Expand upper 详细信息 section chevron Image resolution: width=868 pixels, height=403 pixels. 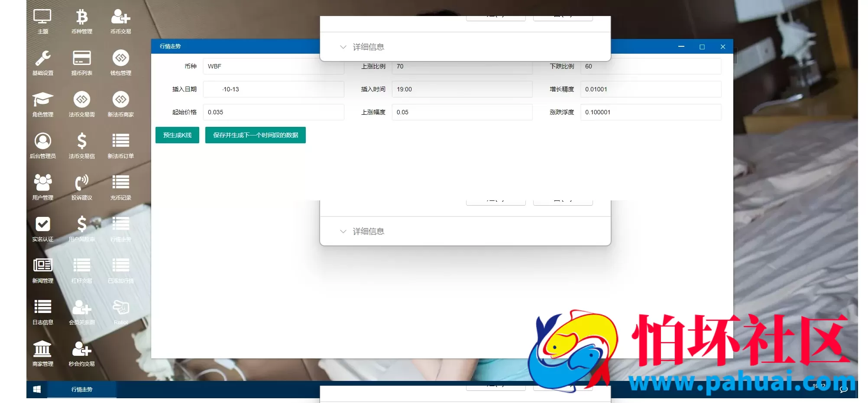343,47
